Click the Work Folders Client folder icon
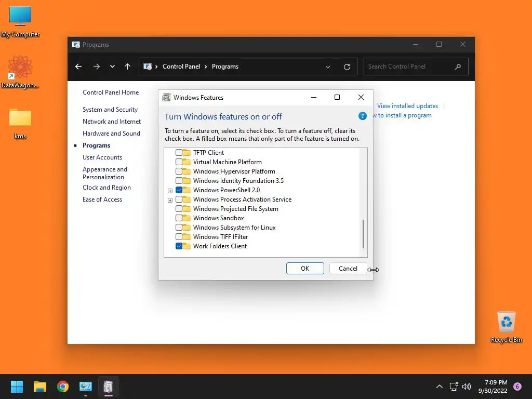This screenshot has height=399, width=532. [187, 246]
